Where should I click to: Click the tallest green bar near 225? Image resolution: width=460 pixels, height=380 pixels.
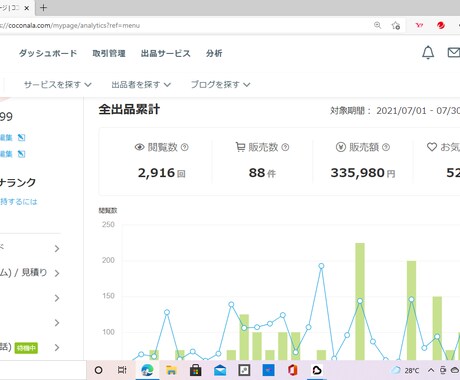click(x=360, y=301)
